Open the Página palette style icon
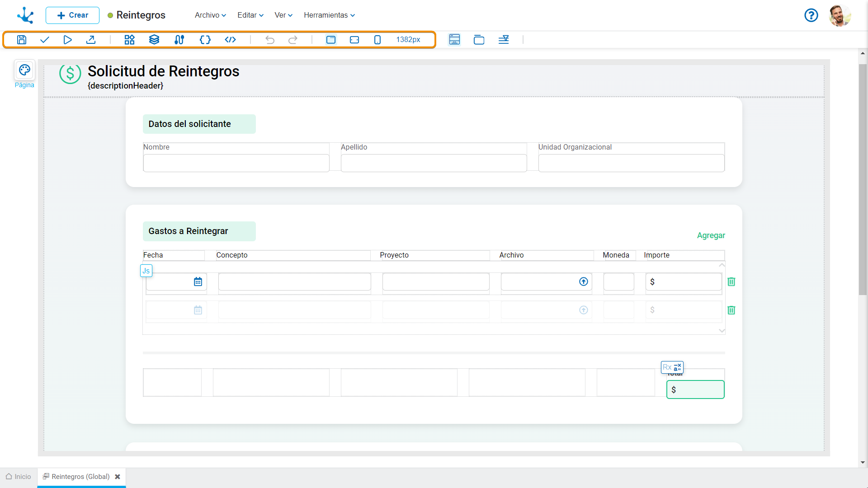The width and height of the screenshot is (868, 488). [24, 70]
